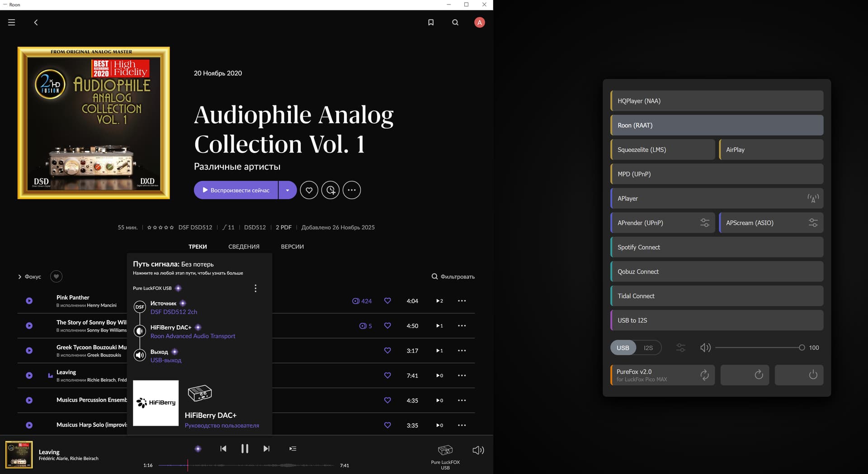The width and height of the screenshot is (868, 474).
Task: Open the search magnifier icon
Action: [x=455, y=22]
